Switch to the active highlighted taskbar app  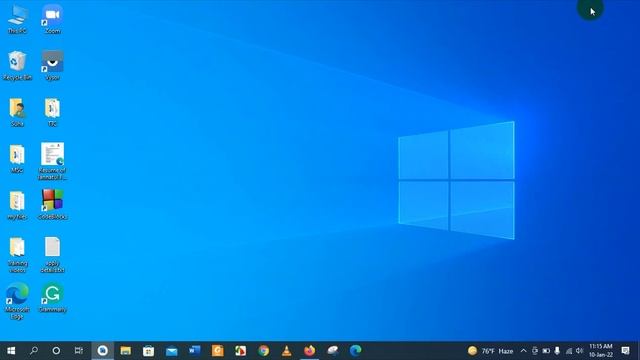(102, 351)
